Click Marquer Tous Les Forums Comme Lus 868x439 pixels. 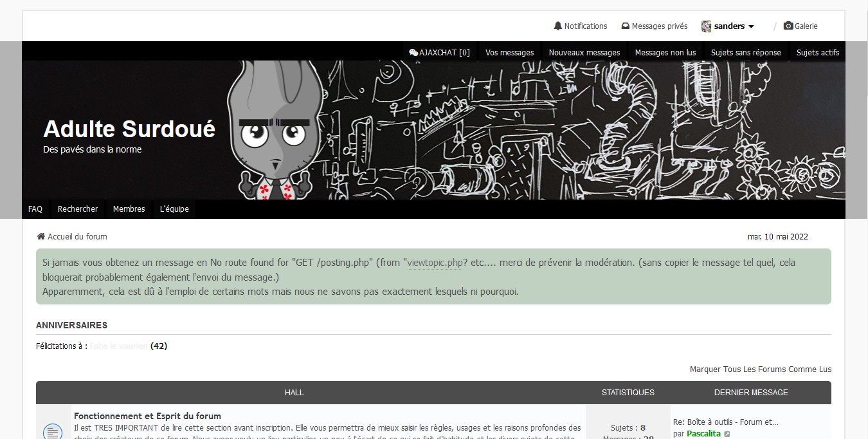pos(761,369)
